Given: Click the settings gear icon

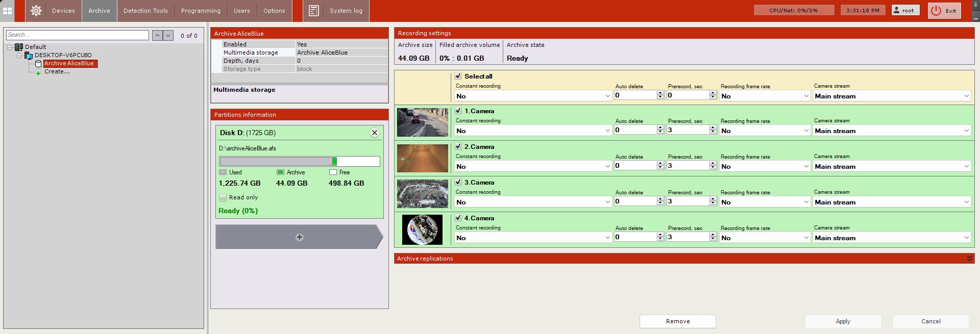Looking at the screenshot, I should (36, 11).
